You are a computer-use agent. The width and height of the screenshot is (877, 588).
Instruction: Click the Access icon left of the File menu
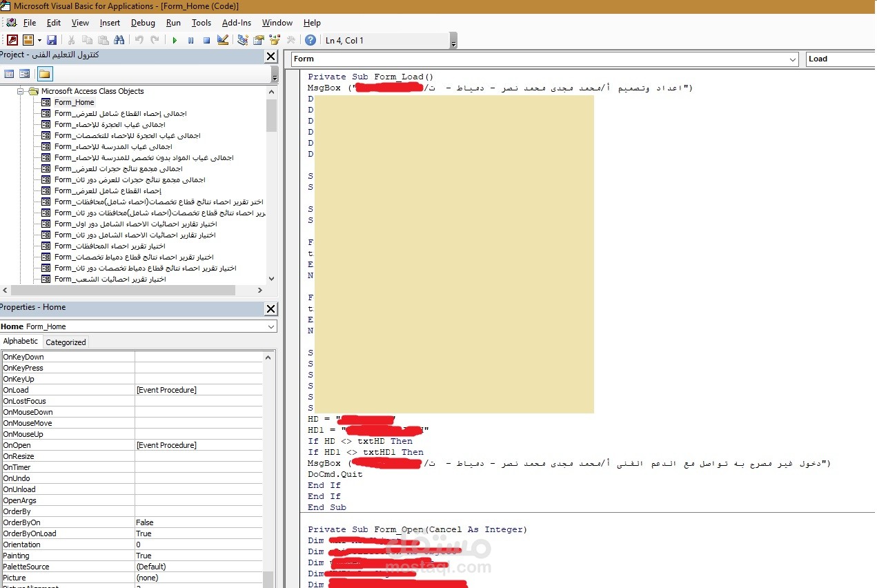12,23
